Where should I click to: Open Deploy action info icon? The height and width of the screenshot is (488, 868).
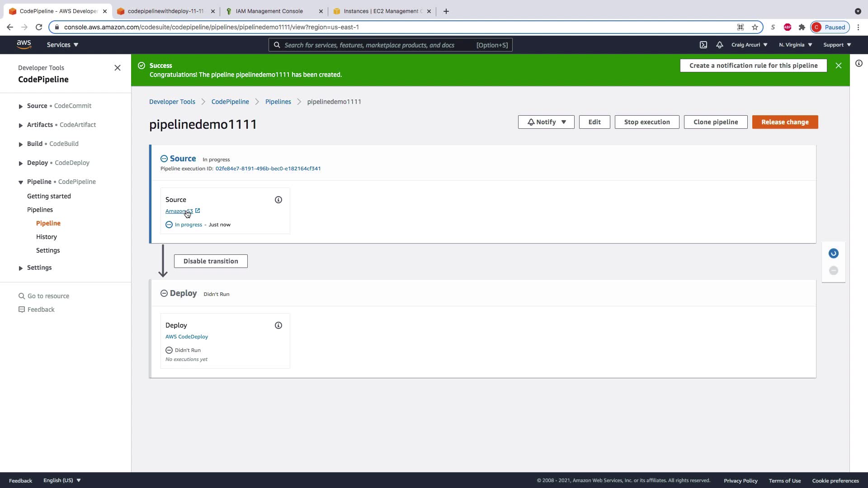278,325
